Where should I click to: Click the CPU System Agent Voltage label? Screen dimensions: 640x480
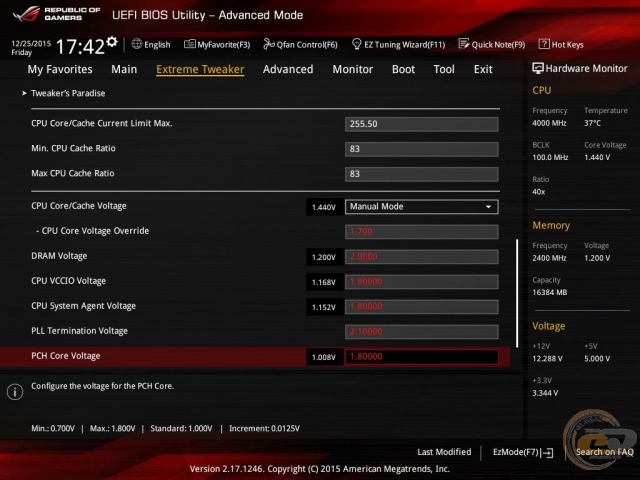[x=84, y=306]
